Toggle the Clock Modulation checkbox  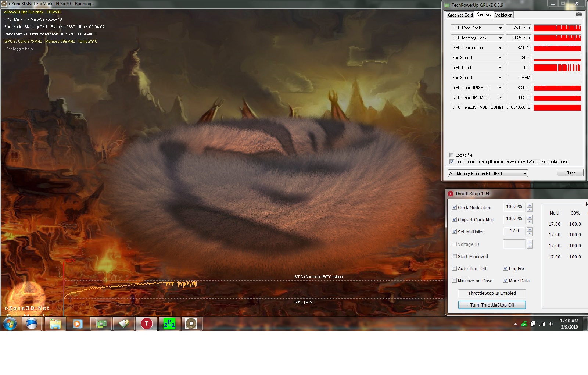(454, 207)
